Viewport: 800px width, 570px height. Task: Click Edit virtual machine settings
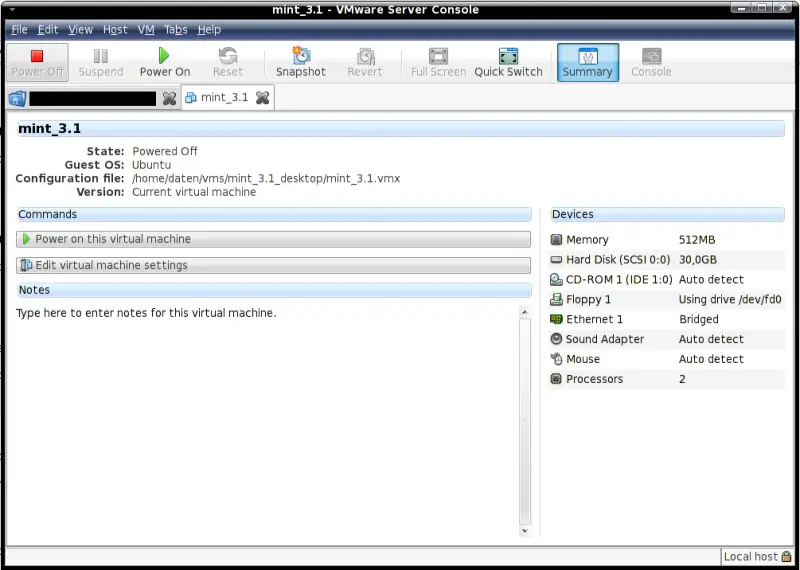[x=273, y=265]
